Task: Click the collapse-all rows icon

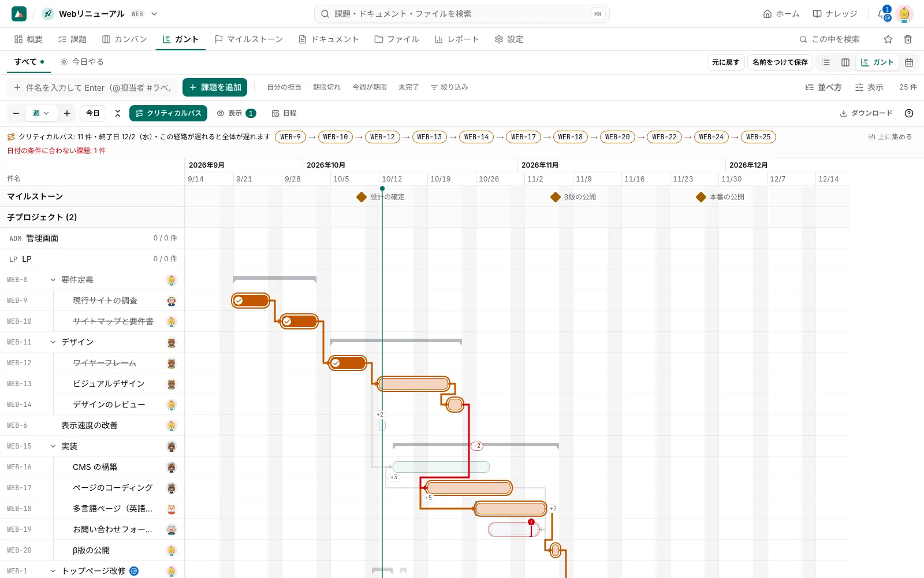Action: (x=118, y=113)
